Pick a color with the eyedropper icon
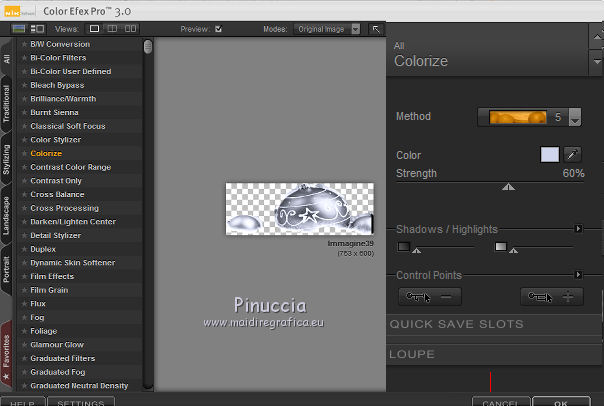This screenshot has height=406, width=604. (x=572, y=155)
